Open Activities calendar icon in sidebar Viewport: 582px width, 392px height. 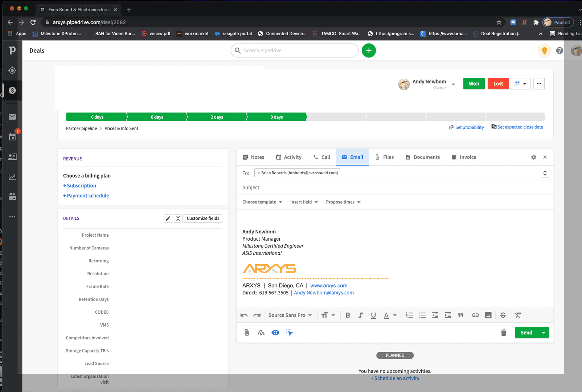12,137
